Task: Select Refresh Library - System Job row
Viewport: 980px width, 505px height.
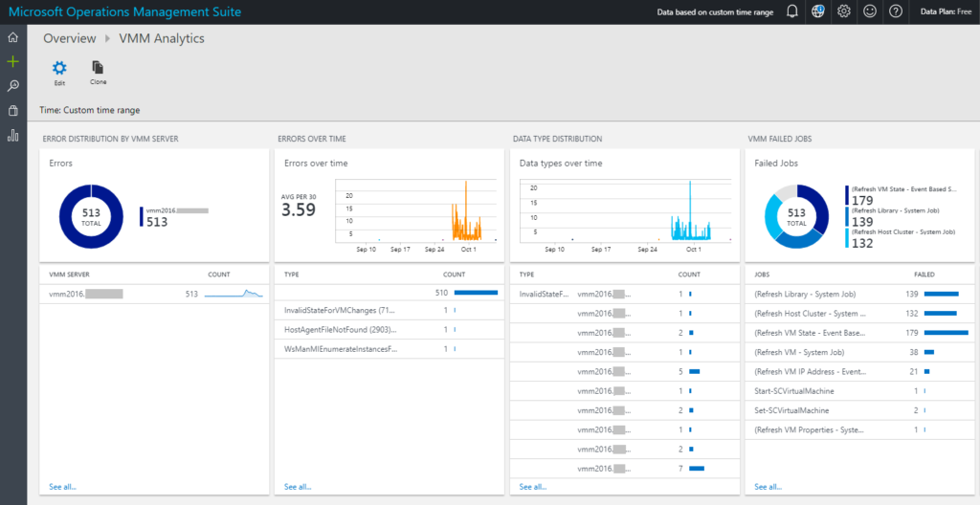Action: (860, 294)
